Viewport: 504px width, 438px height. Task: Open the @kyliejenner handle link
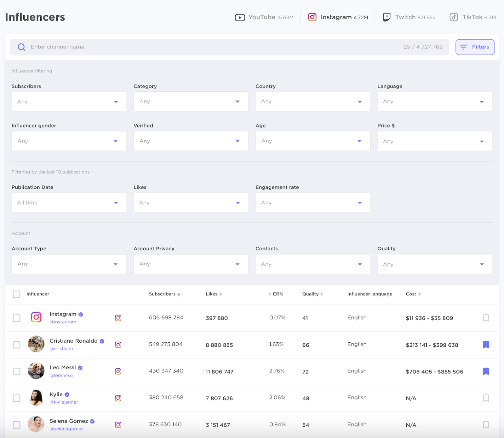[64, 402]
